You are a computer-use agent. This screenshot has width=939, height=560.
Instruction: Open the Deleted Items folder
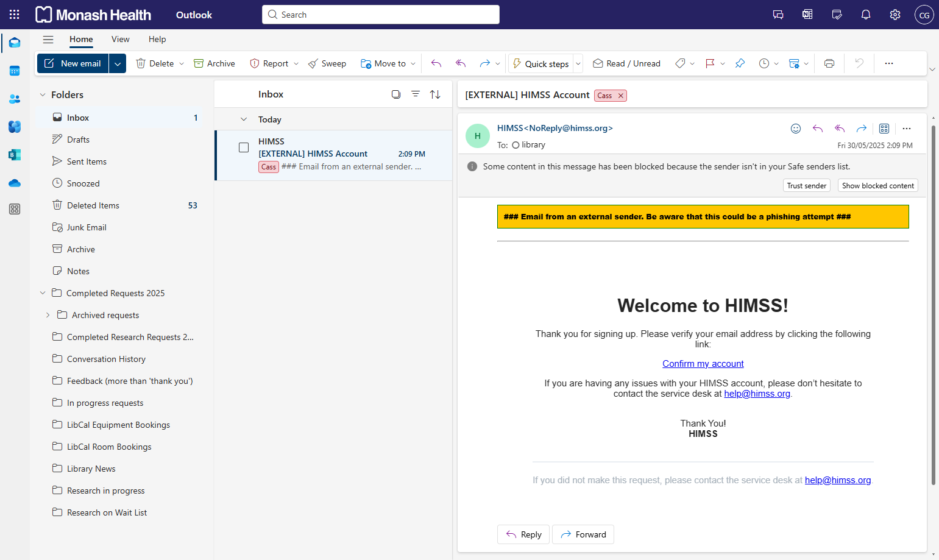pos(125,205)
